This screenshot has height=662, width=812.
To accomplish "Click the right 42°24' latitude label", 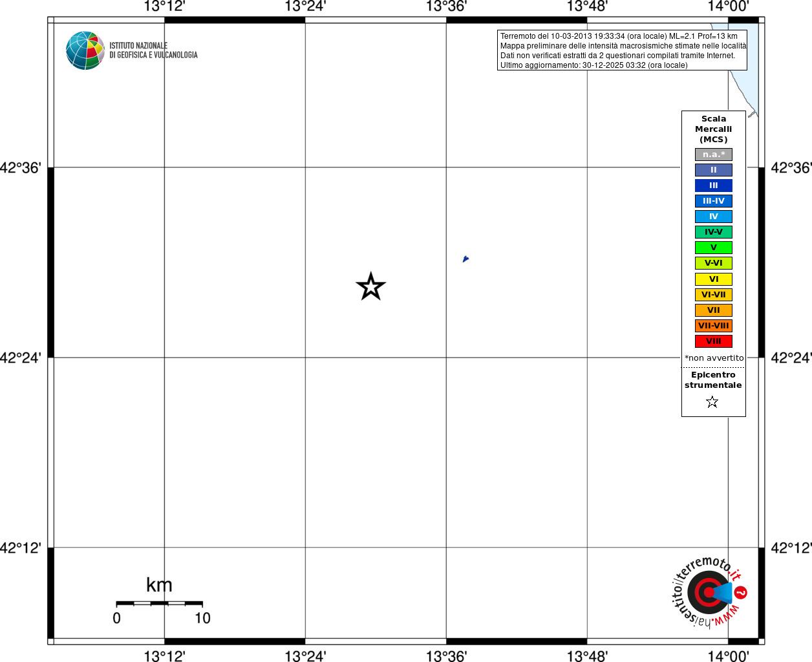I will 791,358.
